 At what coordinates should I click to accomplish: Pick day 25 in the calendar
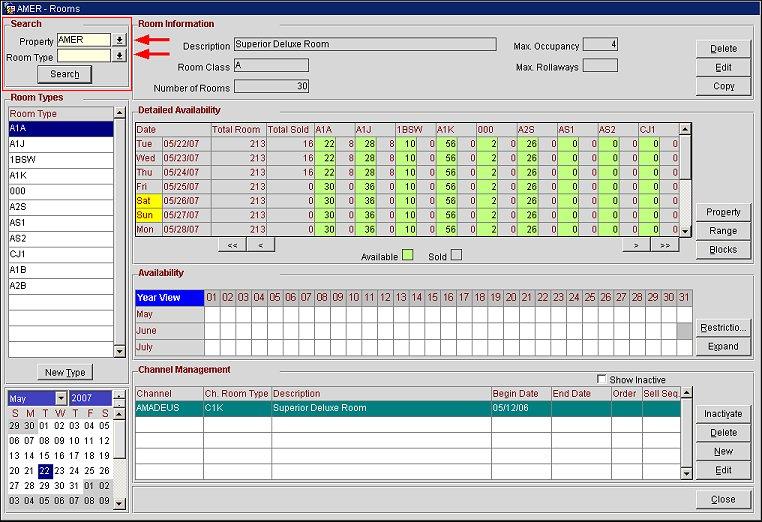tap(89, 470)
